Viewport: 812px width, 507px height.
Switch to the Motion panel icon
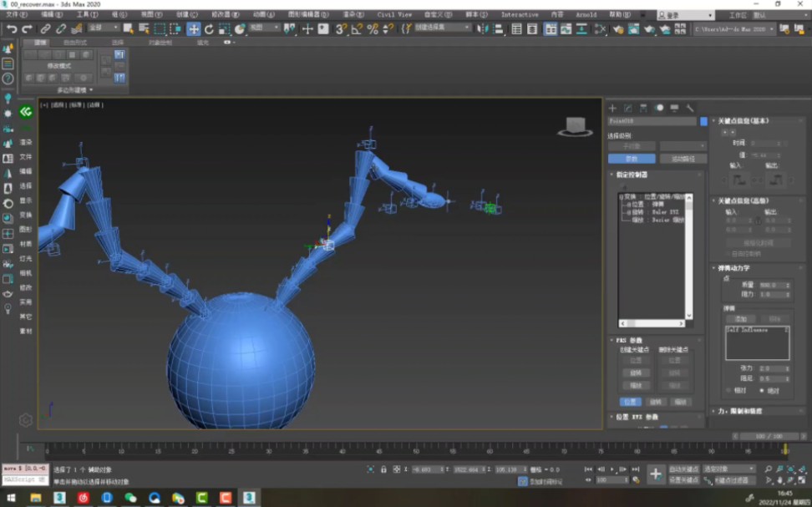click(659, 108)
